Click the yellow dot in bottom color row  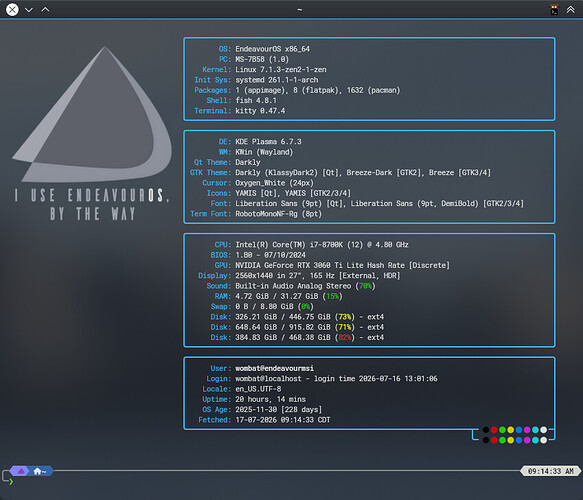(x=510, y=440)
